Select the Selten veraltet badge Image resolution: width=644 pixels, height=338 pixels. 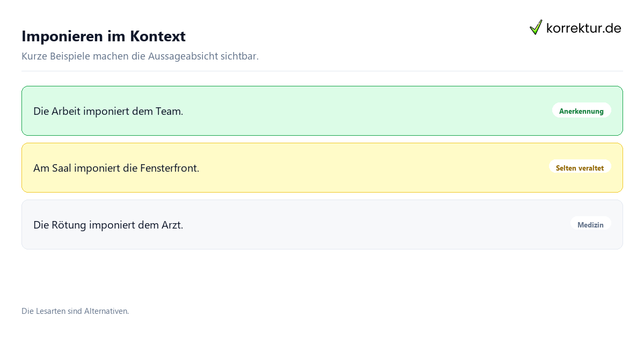point(580,168)
